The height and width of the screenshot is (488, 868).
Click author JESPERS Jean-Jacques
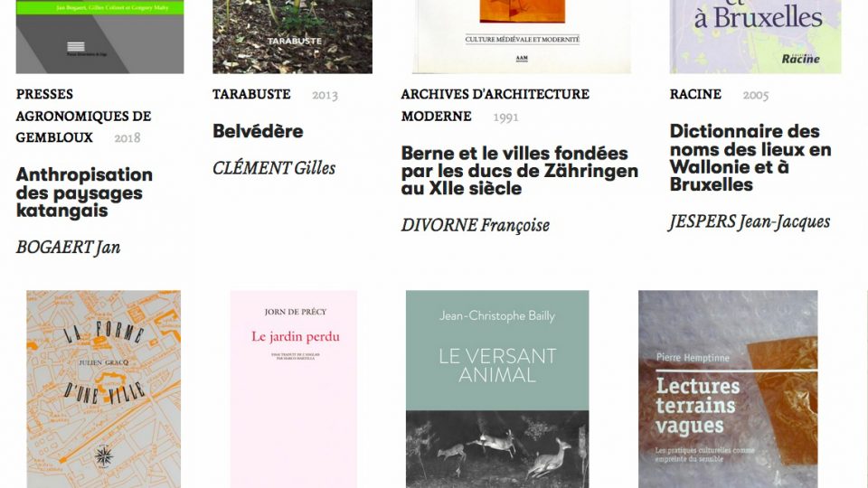[x=750, y=222]
